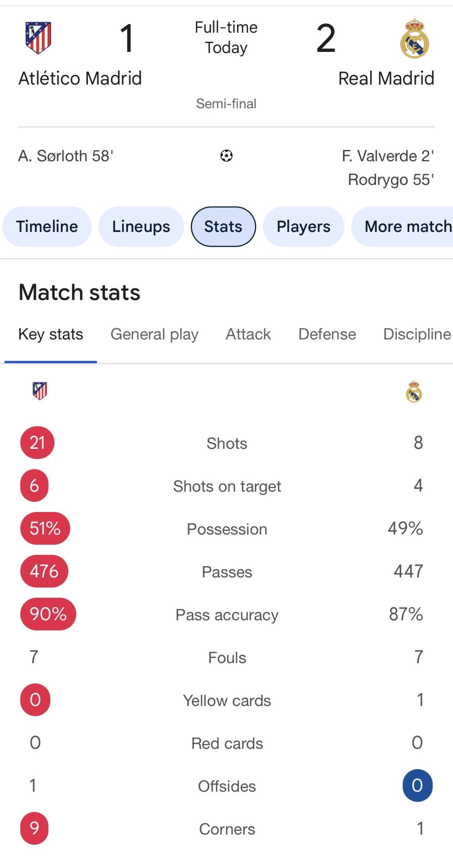Click the Atlético Madrid crest in header
Screen dimensions: 453x868
click(39, 38)
